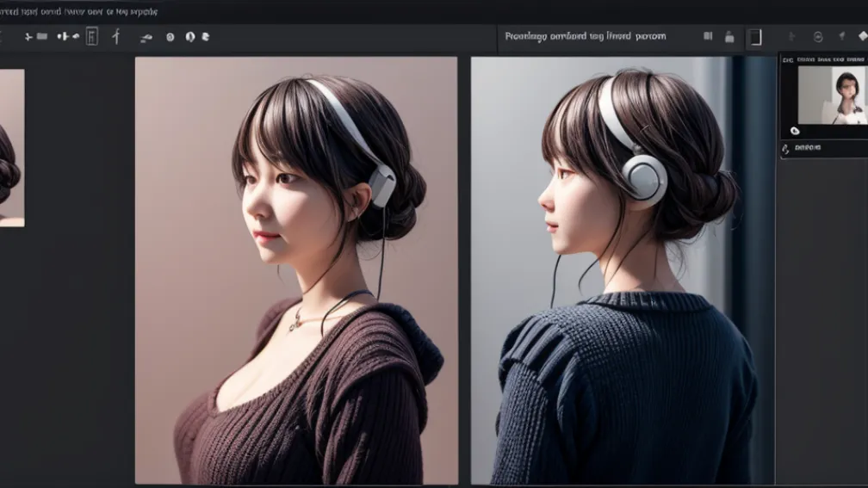Click the round white icon below the preview thumbnail
868x488 pixels.
click(795, 131)
